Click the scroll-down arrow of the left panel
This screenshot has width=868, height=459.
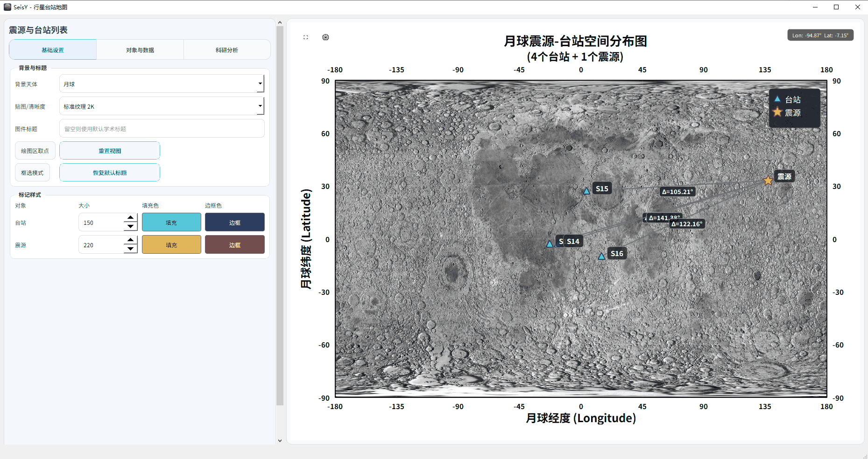[280, 440]
